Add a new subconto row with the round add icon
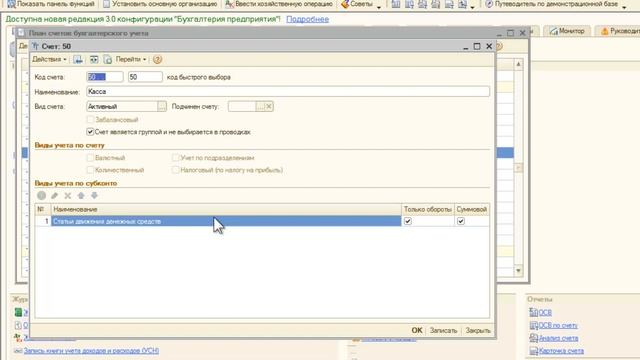Viewport: 640px width, 360px height. tap(41, 196)
